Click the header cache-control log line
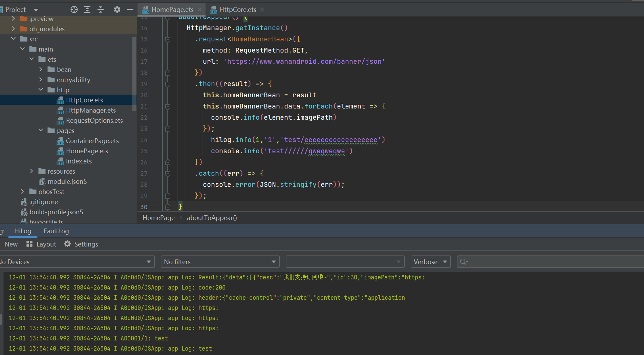 click(207, 298)
